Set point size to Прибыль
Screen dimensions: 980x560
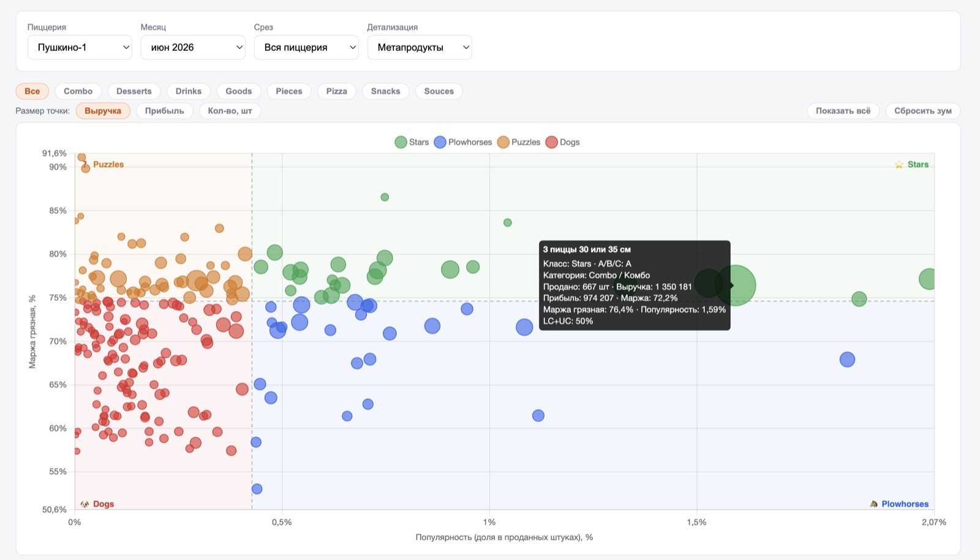(x=165, y=111)
